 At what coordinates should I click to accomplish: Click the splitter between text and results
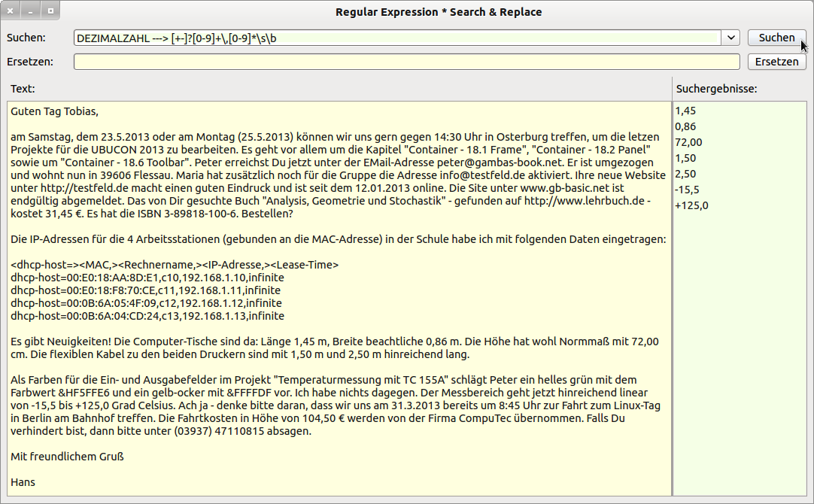coord(672,286)
